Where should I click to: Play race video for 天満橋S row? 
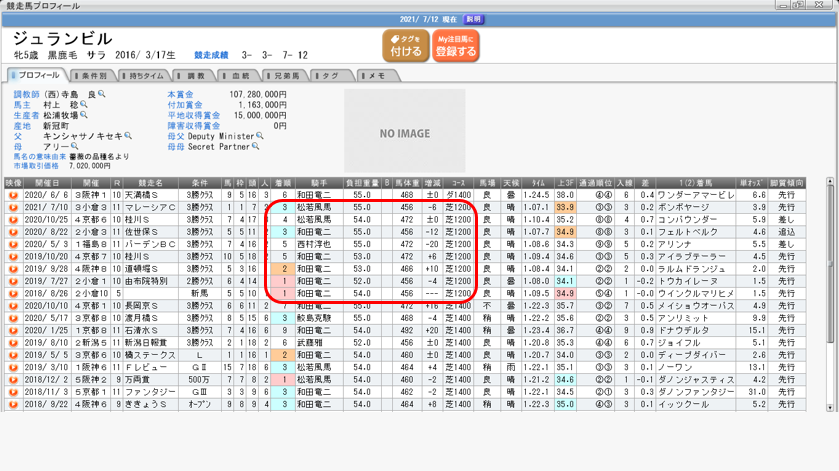(x=13, y=195)
